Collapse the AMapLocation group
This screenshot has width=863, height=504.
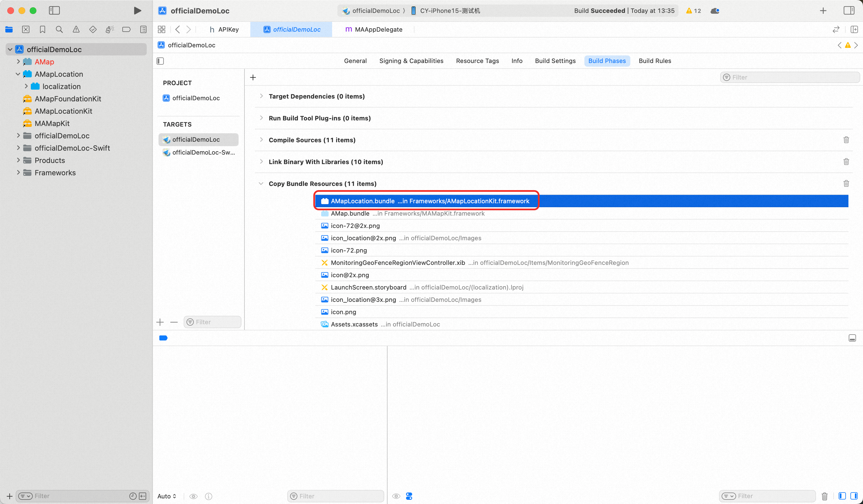[x=18, y=74]
